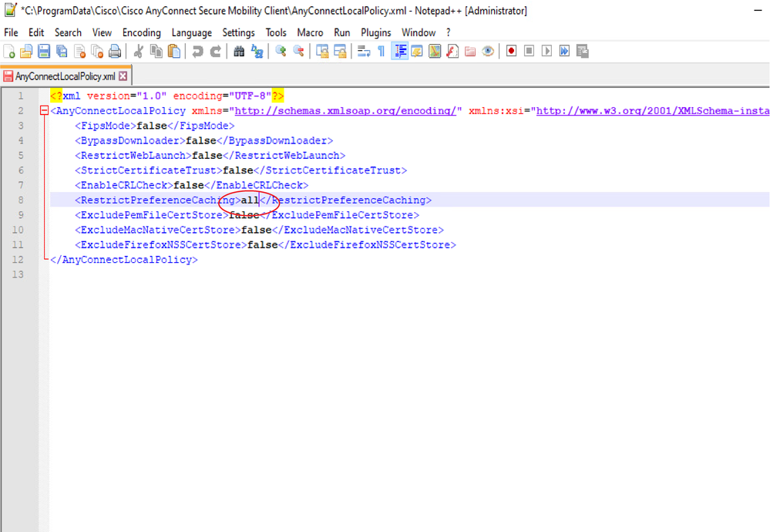Open the Edit menu
Image resolution: width=770 pixels, height=532 pixels.
(36, 32)
